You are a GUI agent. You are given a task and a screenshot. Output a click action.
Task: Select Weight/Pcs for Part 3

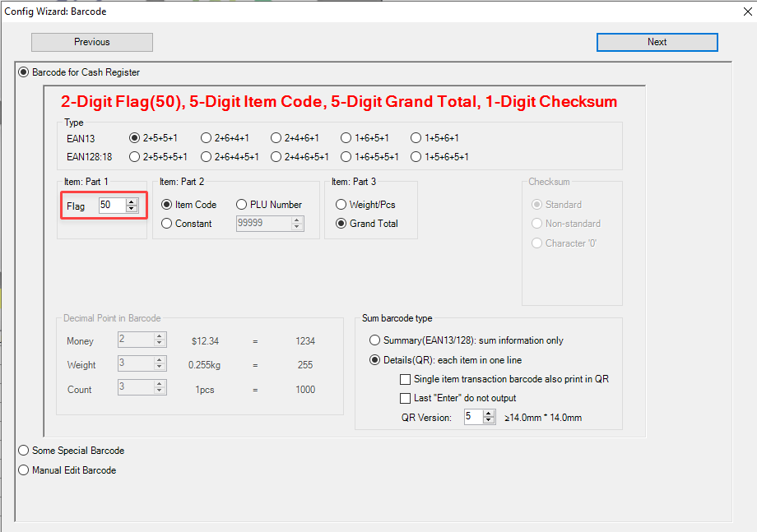[x=341, y=205]
